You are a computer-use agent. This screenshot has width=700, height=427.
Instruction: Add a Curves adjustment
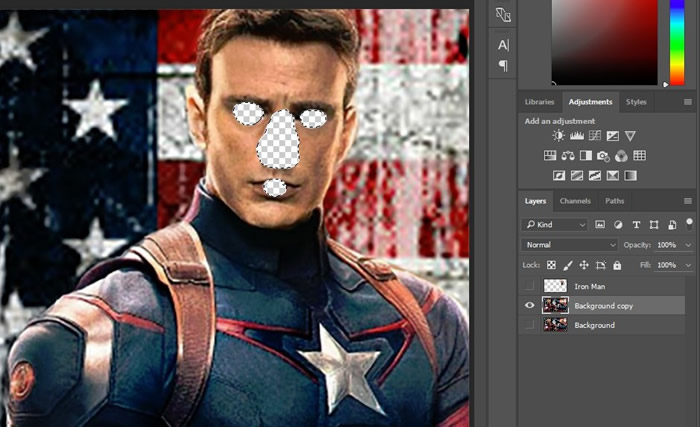pyautogui.click(x=595, y=135)
